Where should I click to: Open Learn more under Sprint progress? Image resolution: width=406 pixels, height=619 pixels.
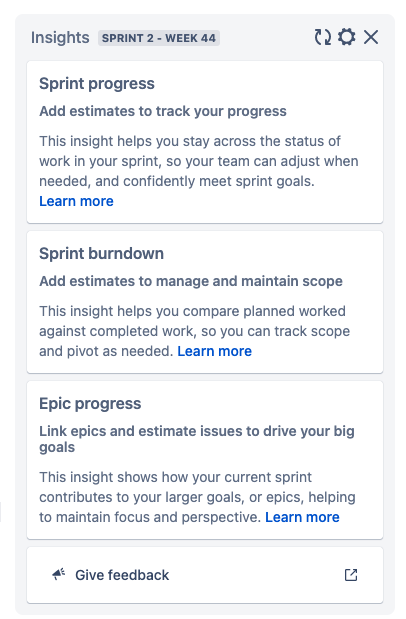[x=76, y=201]
